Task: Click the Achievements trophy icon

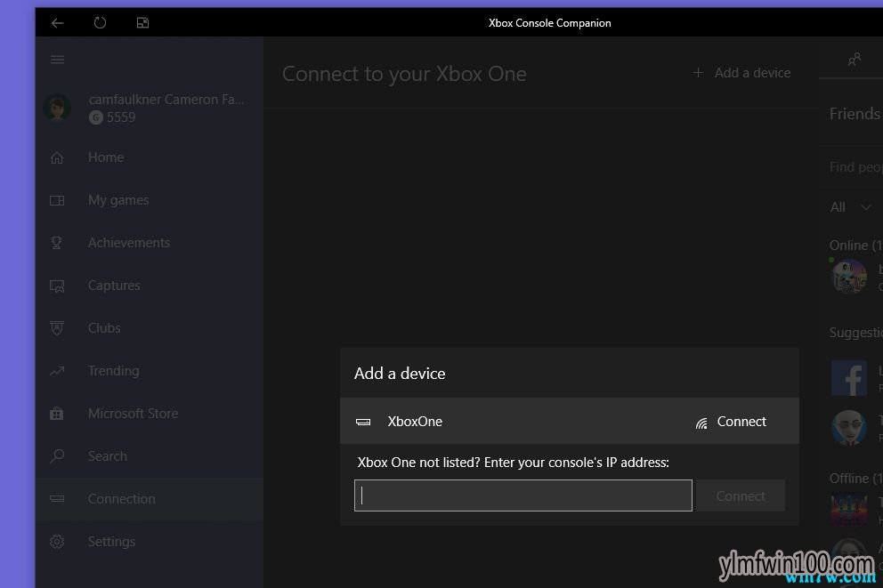Action: [57, 243]
